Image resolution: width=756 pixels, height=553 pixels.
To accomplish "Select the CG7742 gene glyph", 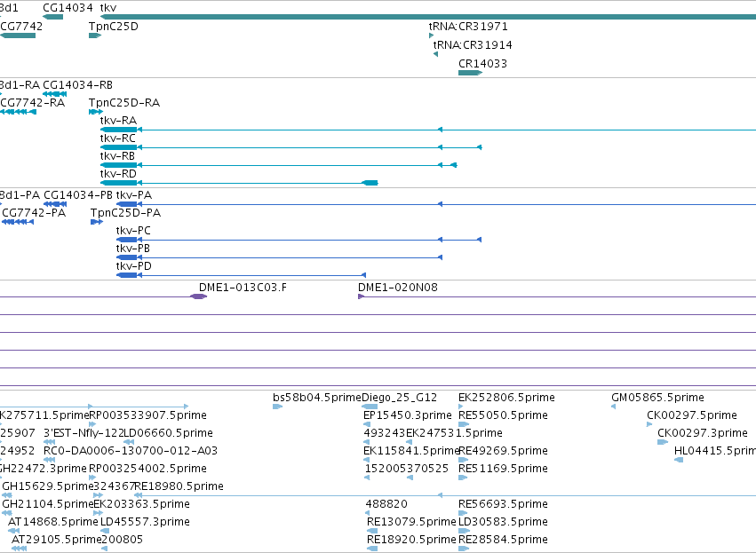I will point(18,36).
